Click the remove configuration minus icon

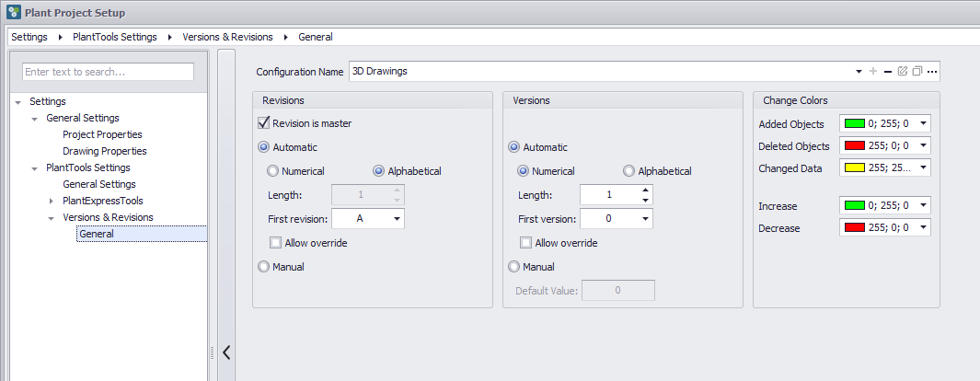tap(888, 71)
